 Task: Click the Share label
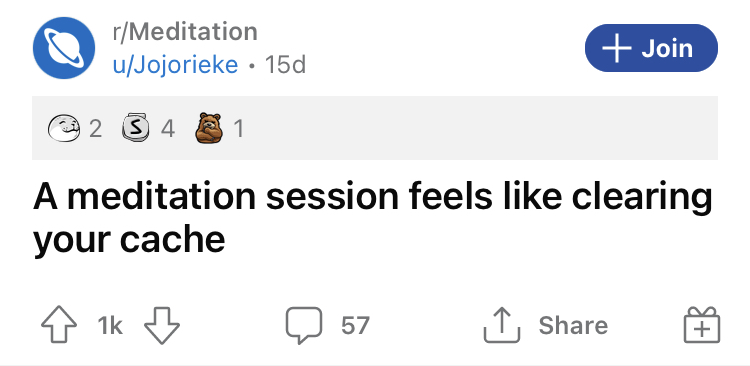coord(573,326)
